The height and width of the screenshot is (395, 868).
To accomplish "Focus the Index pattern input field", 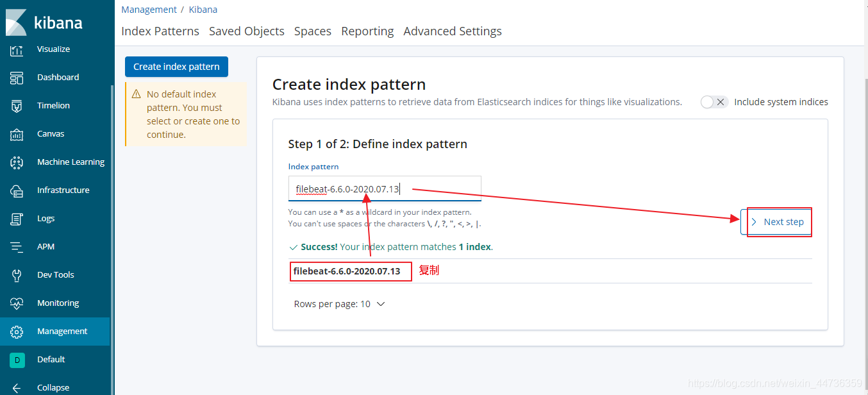I will [385, 189].
